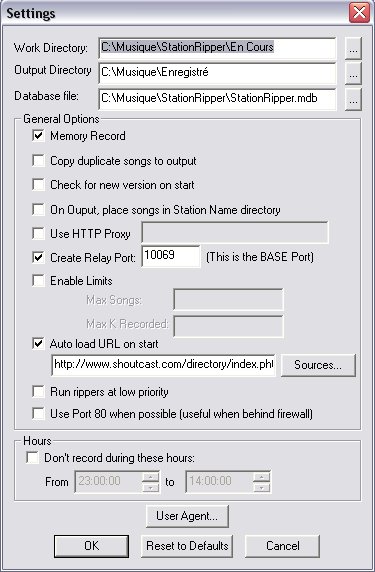Enable Copy duplicate songs to output

38,161
